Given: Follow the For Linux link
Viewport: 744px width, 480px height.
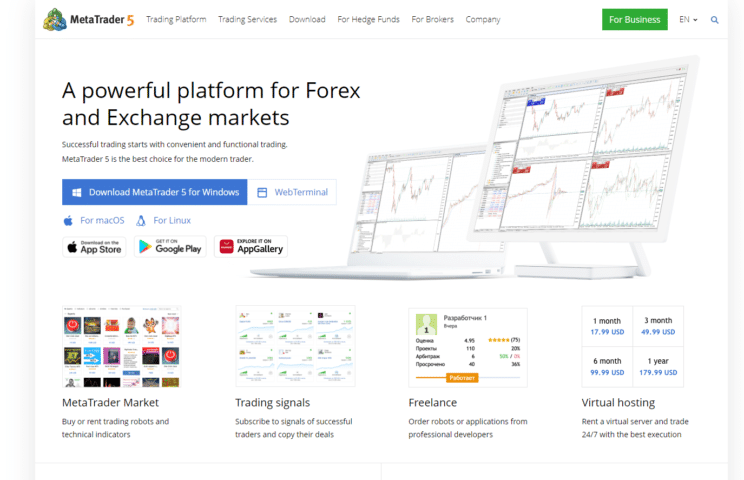Looking at the screenshot, I should (172, 221).
